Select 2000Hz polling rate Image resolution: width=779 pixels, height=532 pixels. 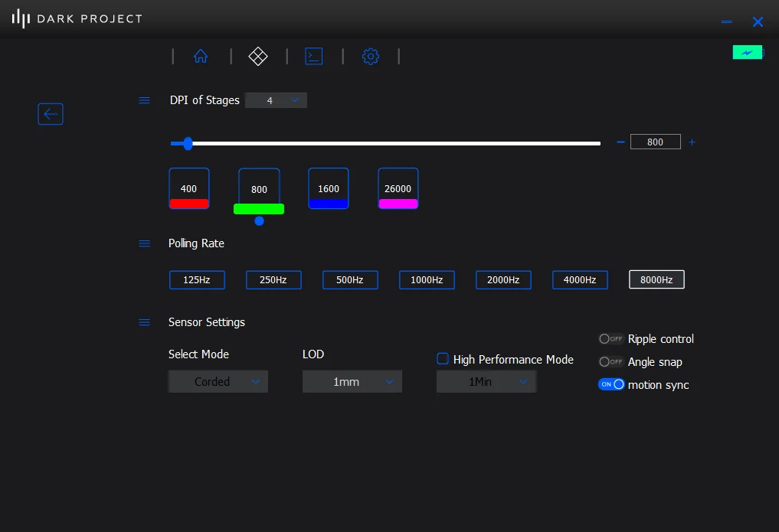(x=503, y=280)
